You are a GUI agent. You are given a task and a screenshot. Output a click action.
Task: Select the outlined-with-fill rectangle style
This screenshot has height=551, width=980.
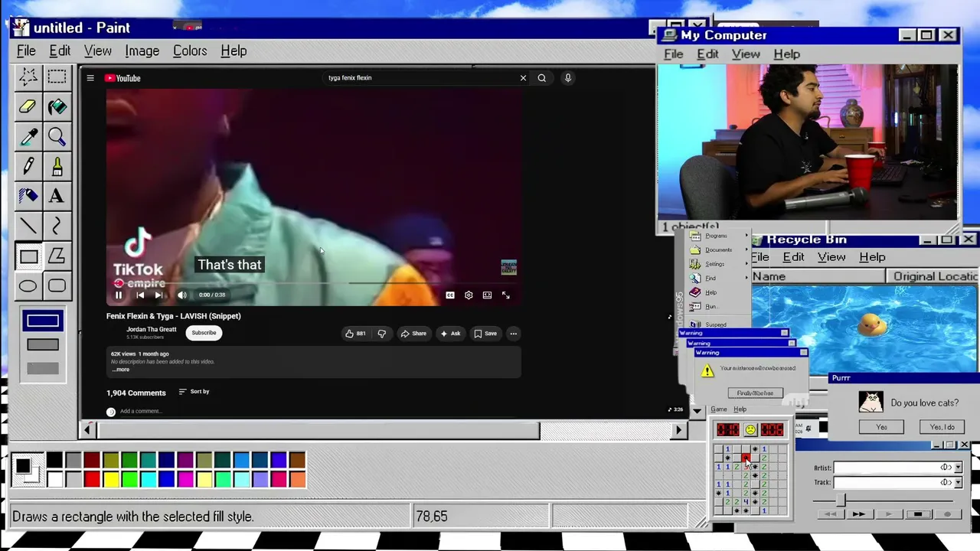pyautogui.click(x=42, y=344)
